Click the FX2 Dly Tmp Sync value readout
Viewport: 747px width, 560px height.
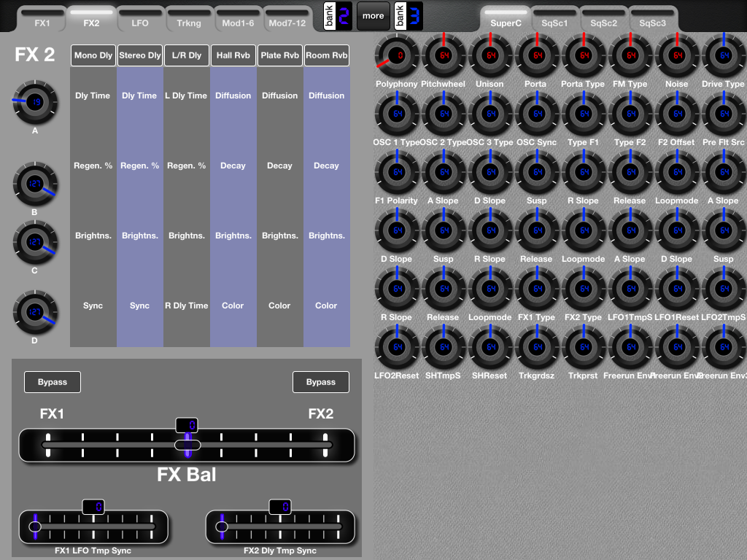[x=280, y=507]
